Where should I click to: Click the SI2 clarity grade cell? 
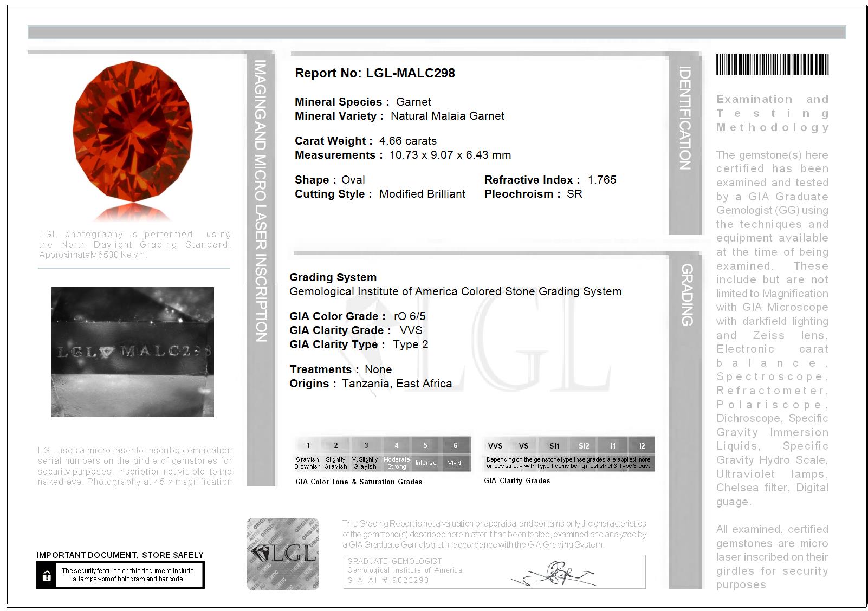pos(584,446)
